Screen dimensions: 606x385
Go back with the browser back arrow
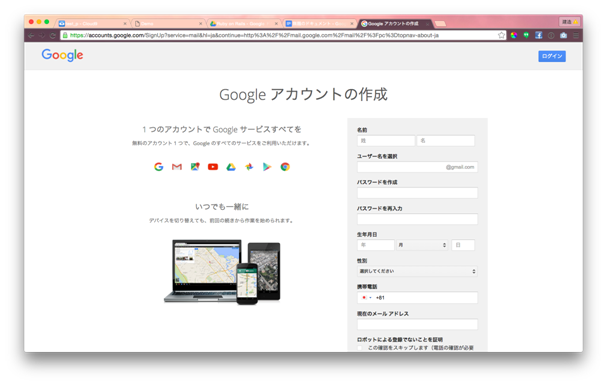[x=31, y=35]
